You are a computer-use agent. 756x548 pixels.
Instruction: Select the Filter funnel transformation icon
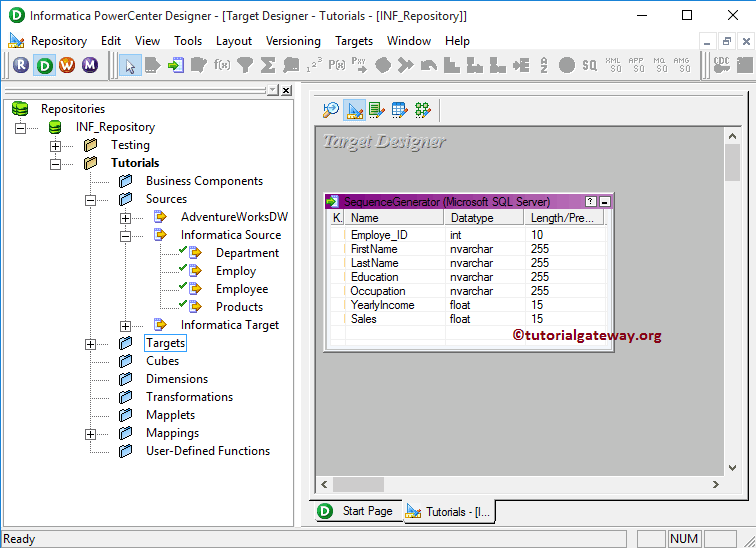[x=245, y=65]
